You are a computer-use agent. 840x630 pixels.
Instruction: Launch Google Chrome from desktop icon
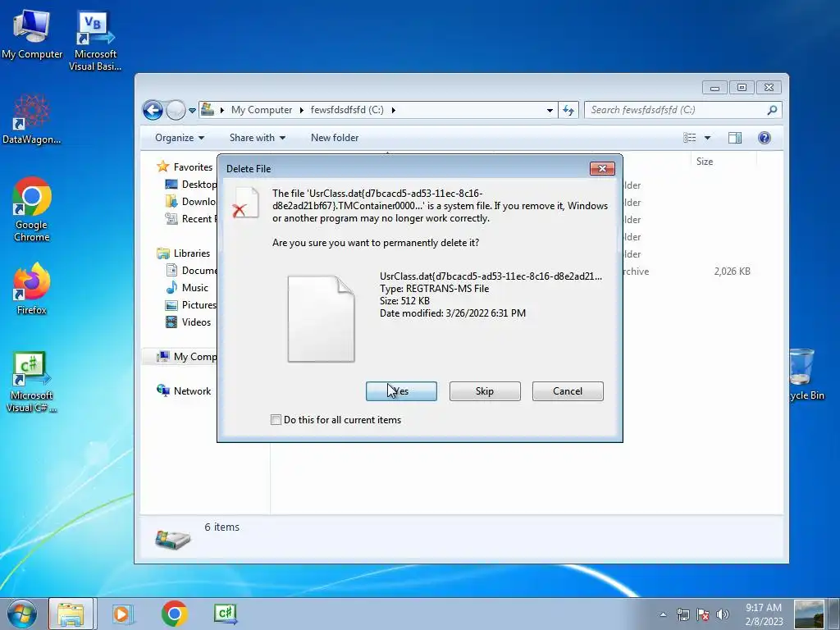tap(32, 209)
